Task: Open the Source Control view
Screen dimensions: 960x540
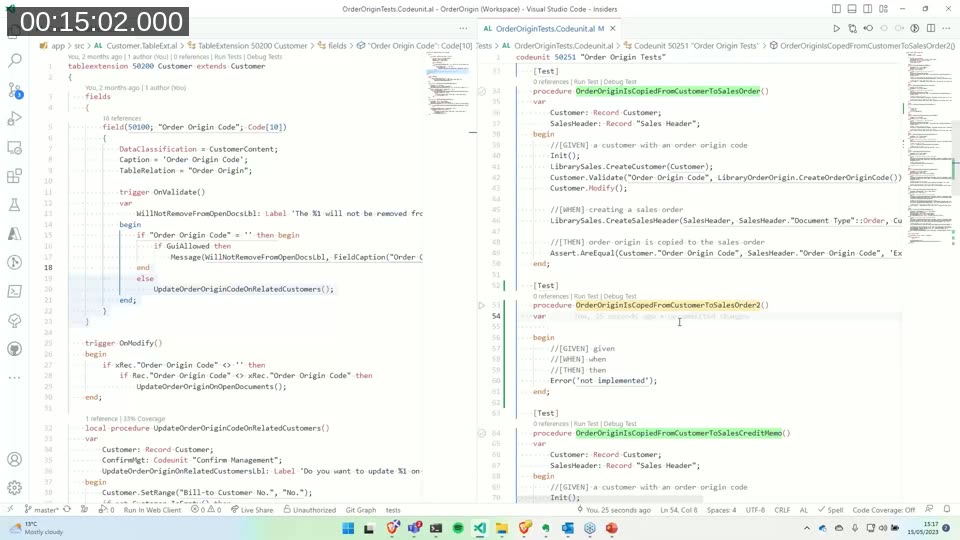Action: point(15,90)
